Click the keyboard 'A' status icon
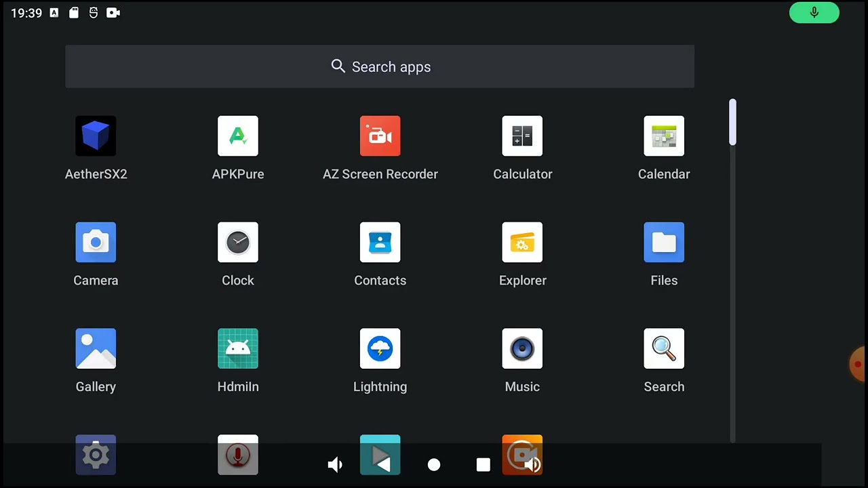Image resolution: width=868 pixels, height=488 pixels. pos(54,13)
